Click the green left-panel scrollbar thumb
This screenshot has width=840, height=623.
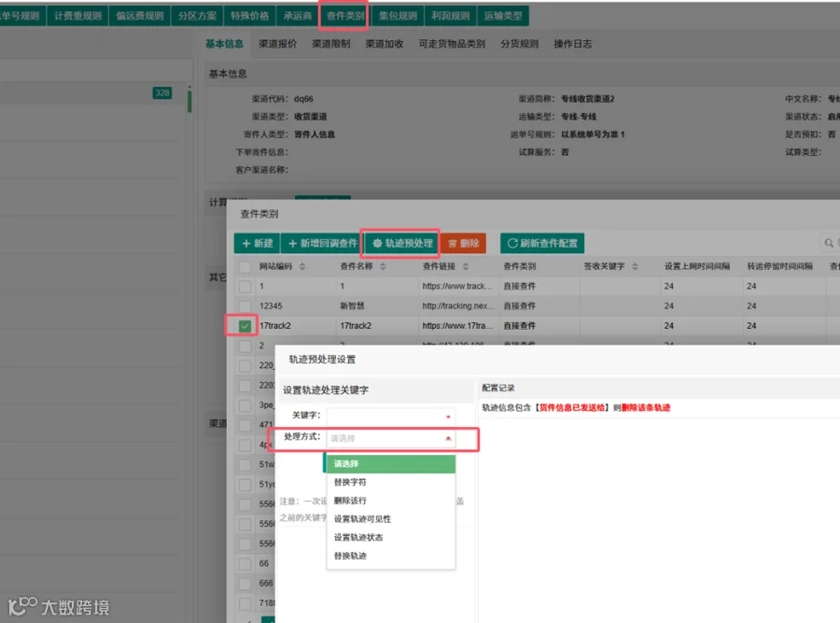tap(189, 100)
